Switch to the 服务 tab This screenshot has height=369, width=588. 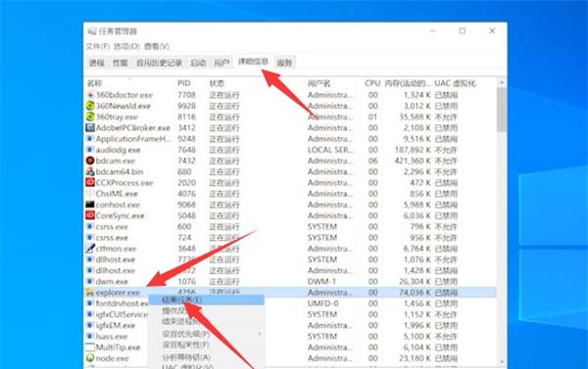coord(284,63)
